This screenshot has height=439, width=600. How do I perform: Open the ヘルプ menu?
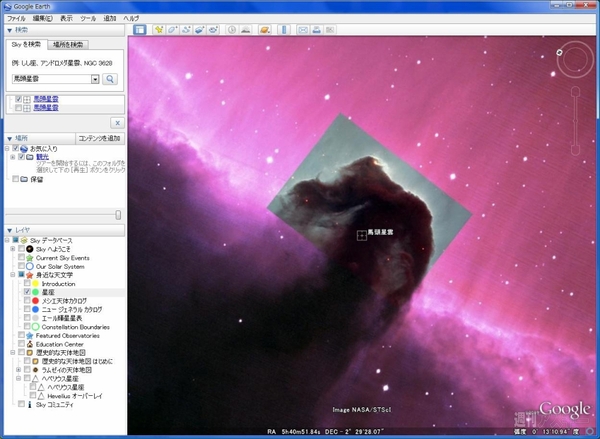(x=131, y=18)
